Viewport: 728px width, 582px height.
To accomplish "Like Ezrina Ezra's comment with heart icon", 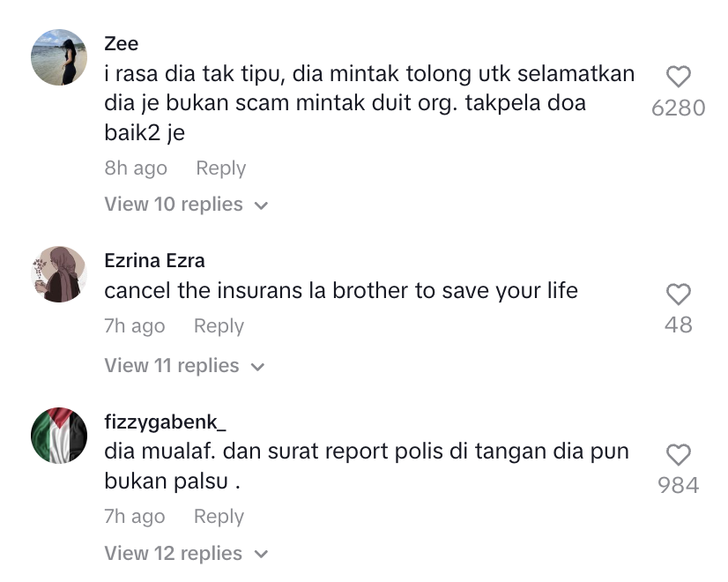I will click(679, 294).
